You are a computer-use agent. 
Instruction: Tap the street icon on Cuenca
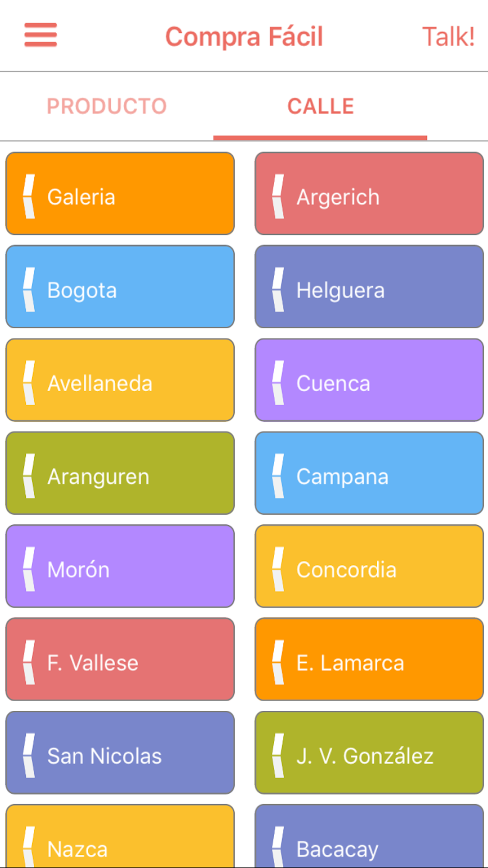278,383
